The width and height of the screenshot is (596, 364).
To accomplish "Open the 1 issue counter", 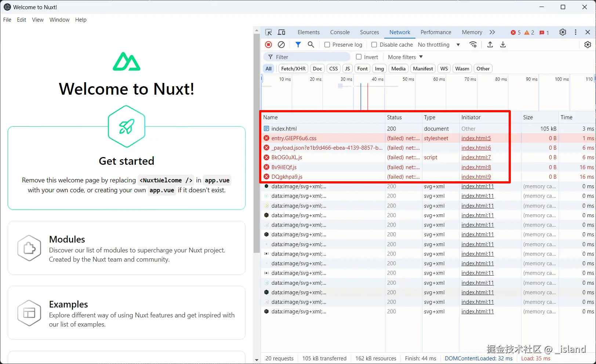I will [544, 33].
